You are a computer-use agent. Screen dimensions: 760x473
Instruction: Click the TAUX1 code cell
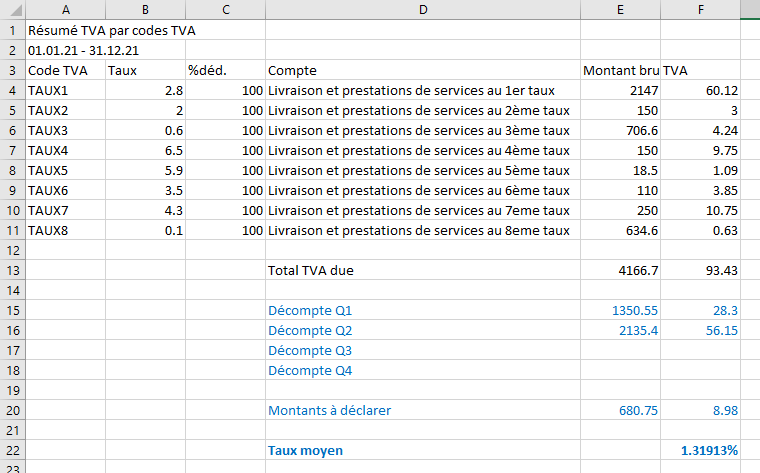point(65,91)
